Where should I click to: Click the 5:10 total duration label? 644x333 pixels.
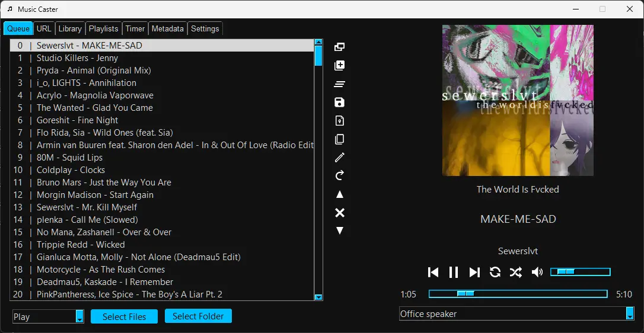pyautogui.click(x=624, y=294)
